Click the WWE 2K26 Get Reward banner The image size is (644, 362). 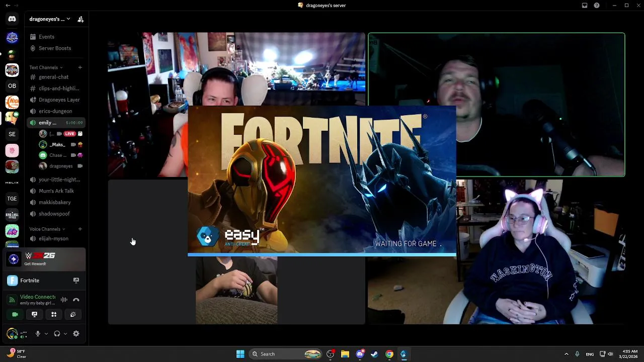point(45,259)
